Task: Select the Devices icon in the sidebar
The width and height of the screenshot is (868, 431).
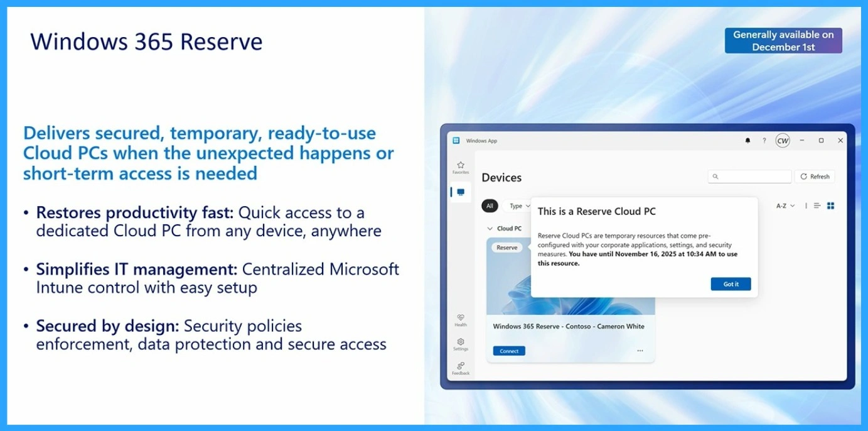Action: (x=460, y=192)
